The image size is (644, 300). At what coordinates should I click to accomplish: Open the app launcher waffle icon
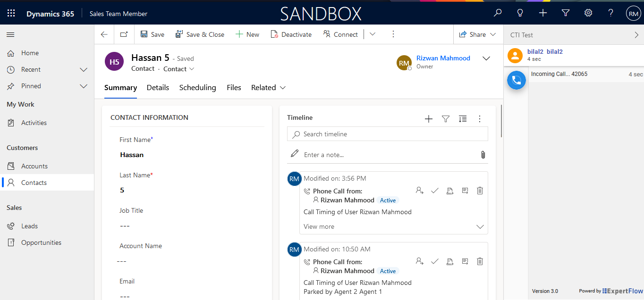point(11,14)
